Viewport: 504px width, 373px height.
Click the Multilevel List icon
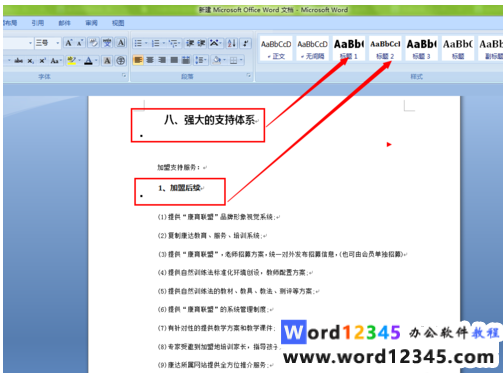[173, 43]
